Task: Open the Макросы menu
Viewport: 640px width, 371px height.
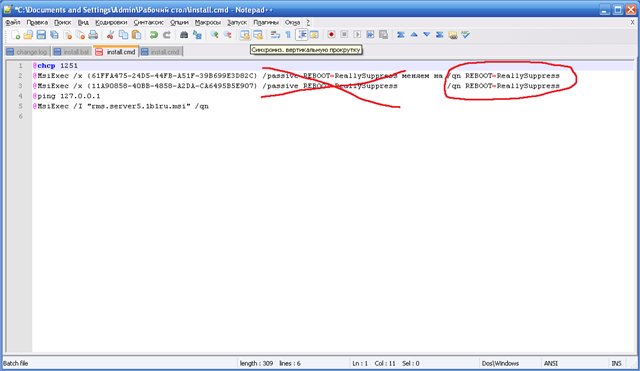Action: click(208, 22)
